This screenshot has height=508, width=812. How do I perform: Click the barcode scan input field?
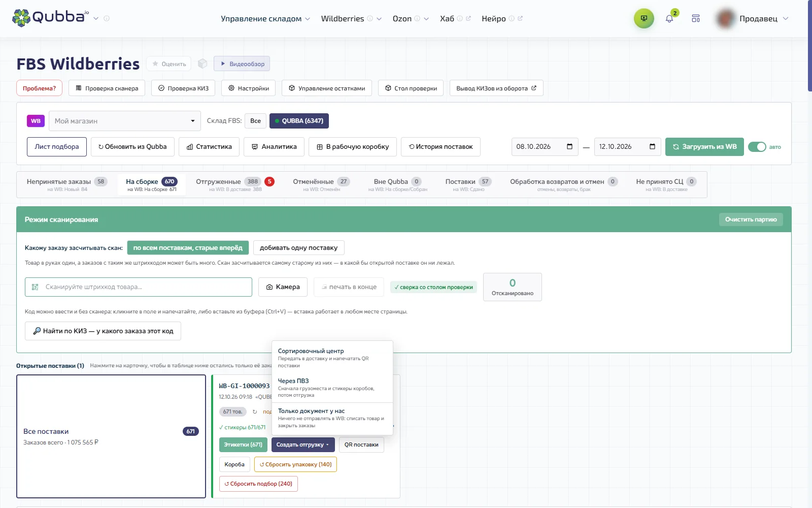139,287
